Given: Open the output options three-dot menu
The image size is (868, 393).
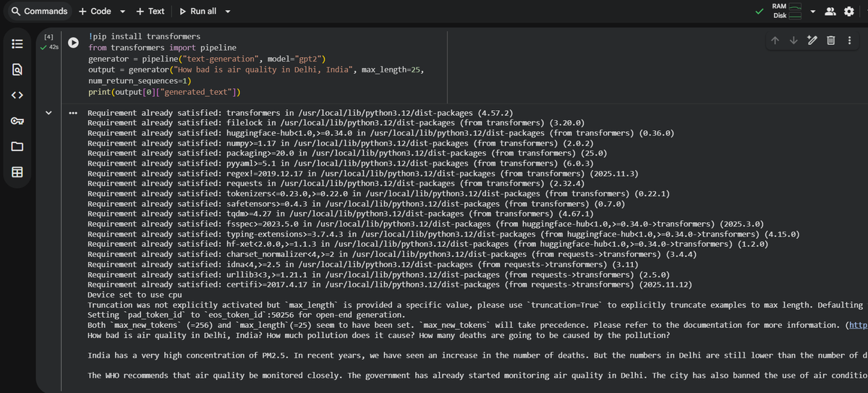Looking at the screenshot, I should pyautogui.click(x=73, y=114).
